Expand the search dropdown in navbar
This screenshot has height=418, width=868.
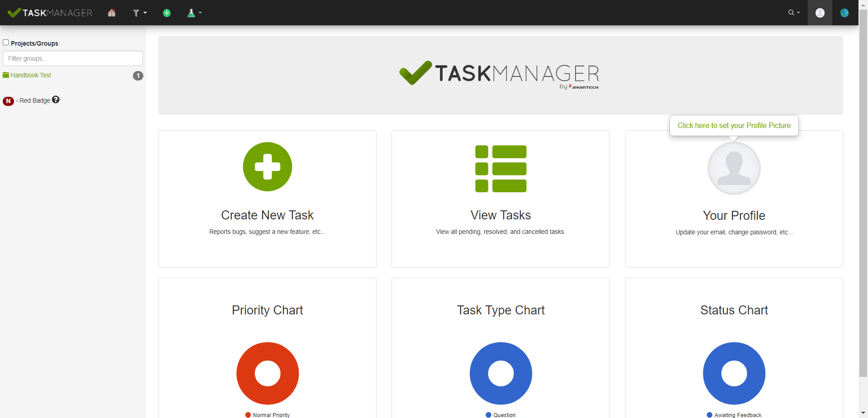pos(794,13)
